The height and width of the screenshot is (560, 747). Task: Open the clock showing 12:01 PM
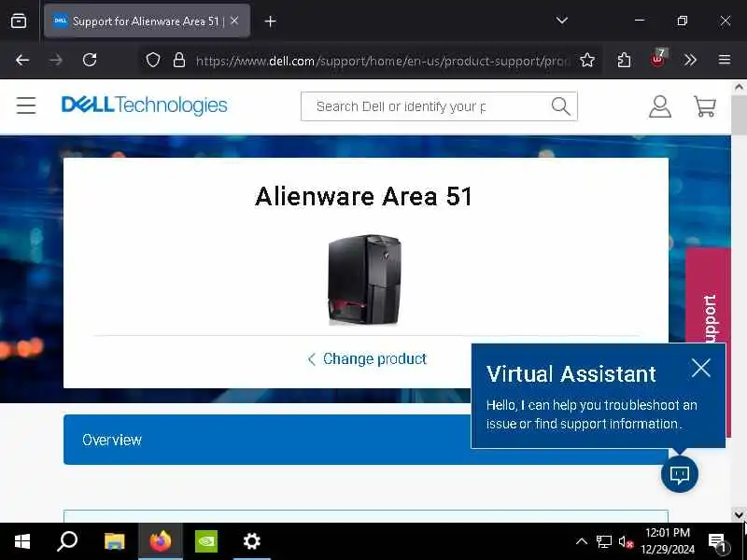tap(667, 541)
